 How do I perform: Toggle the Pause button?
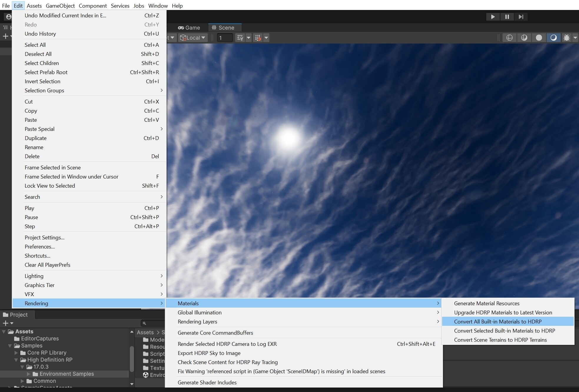click(x=507, y=17)
